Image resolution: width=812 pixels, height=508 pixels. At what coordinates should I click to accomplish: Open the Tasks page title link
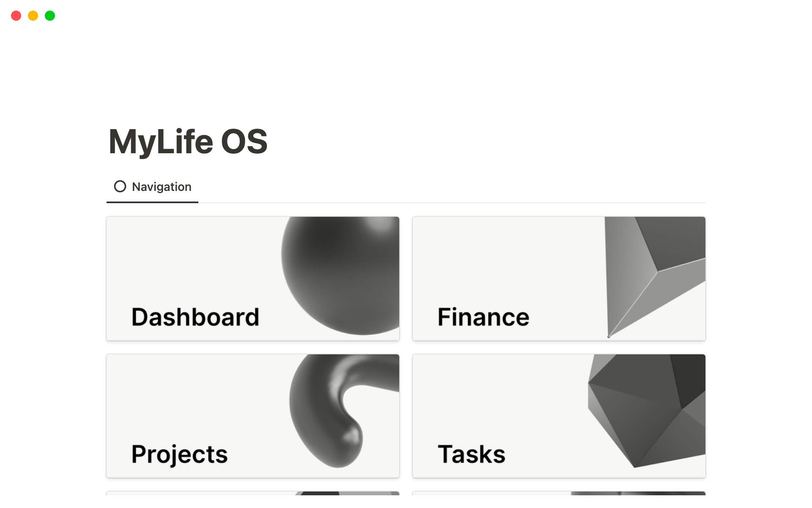pos(471,454)
